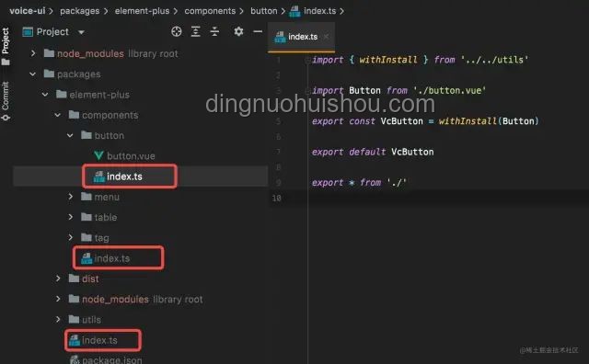Image resolution: width=589 pixels, height=364 pixels.
Task: Click line number 10 in editor gutter
Action: (x=276, y=198)
